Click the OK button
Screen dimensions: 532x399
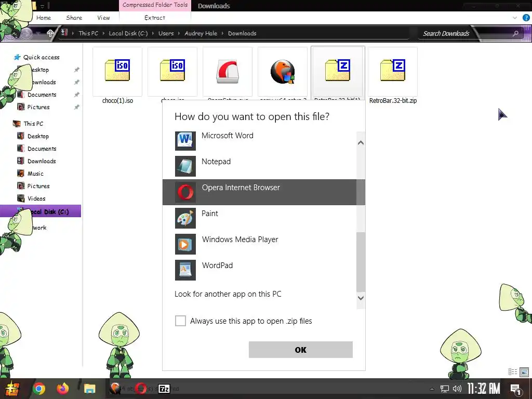[x=301, y=350]
